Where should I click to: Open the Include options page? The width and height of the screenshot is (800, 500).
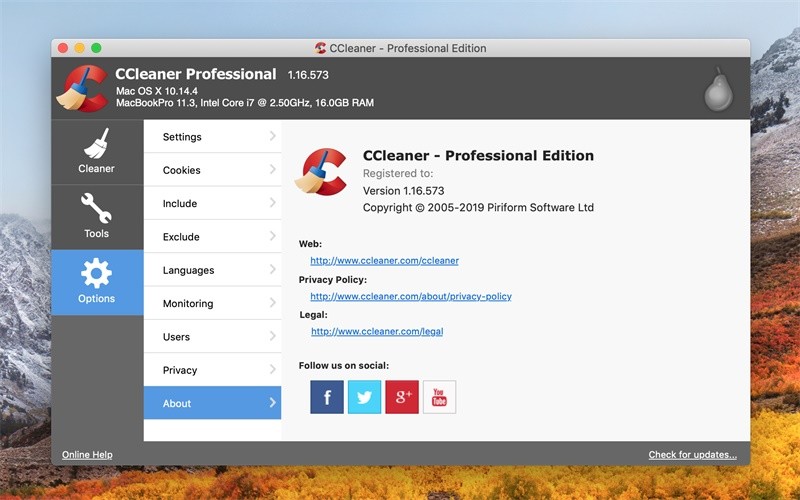coord(212,203)
